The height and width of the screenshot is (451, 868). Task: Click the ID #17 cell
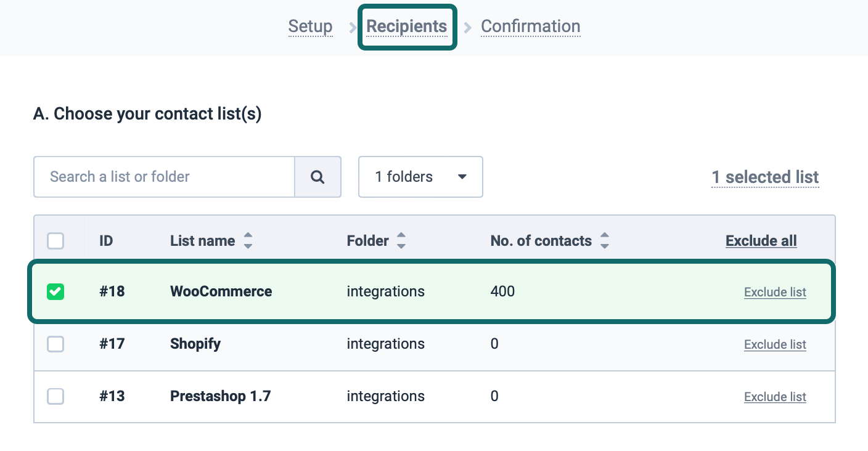pyautogui.click(x=112, y=344)
